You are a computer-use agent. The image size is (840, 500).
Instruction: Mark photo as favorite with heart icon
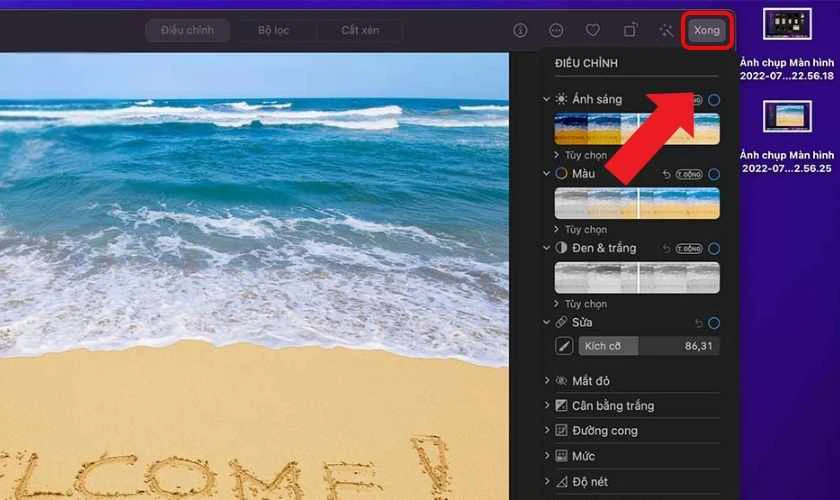tap(593, 30)
